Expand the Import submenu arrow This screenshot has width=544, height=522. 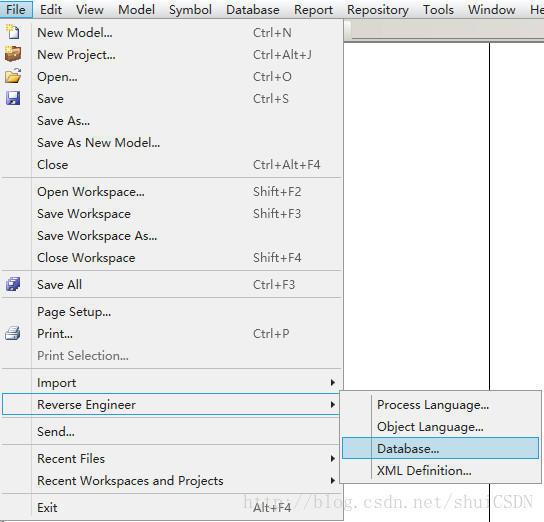(332, 383)
